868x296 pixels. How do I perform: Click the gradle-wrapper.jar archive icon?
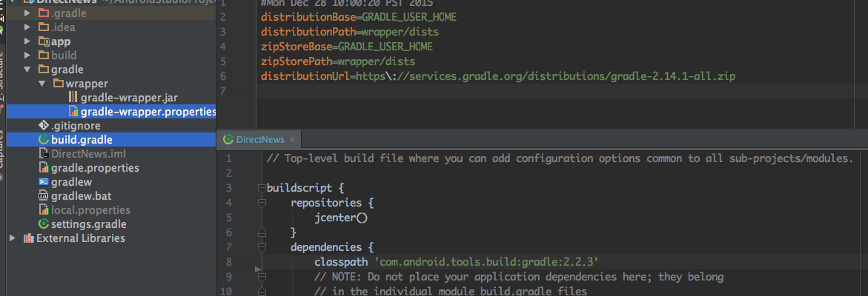coord(73,98)
